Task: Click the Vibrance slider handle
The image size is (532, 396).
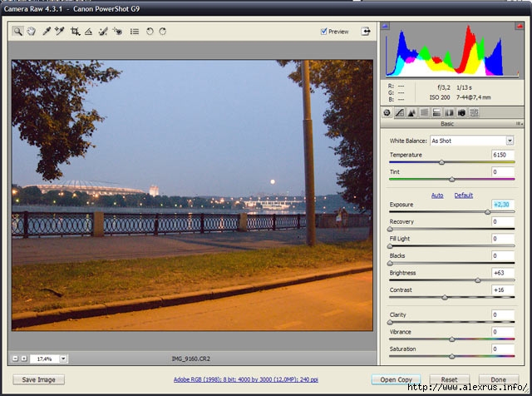Action: [452, 339]
